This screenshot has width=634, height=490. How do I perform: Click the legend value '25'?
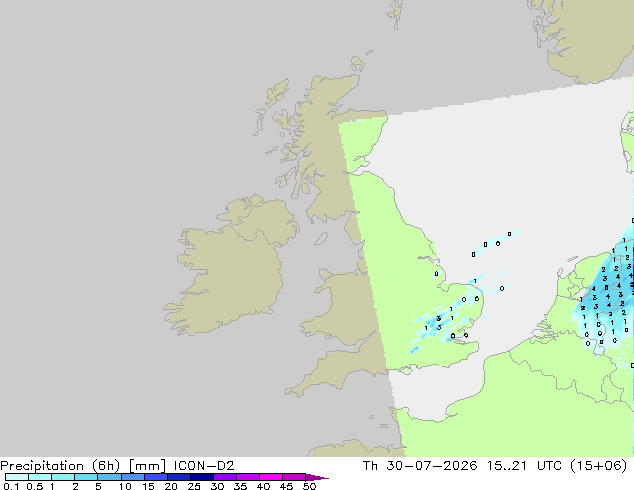point(194,486)
